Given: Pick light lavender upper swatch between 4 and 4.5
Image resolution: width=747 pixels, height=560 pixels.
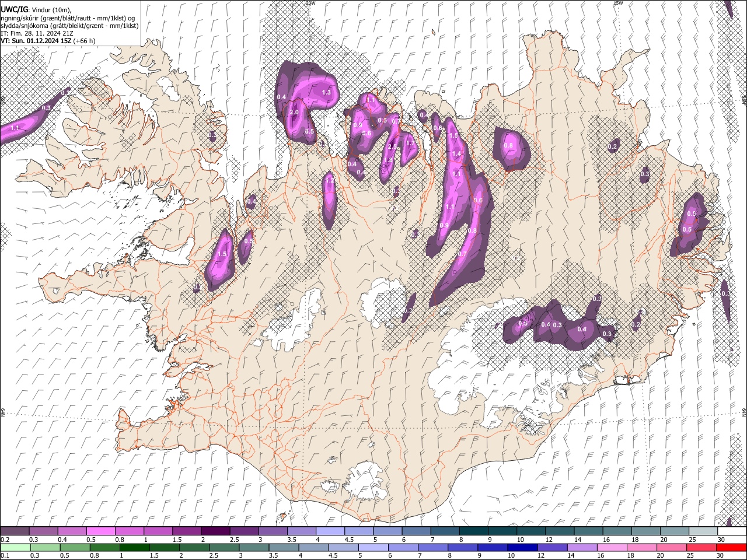Looking at the screenshot, I should (329, 531).
